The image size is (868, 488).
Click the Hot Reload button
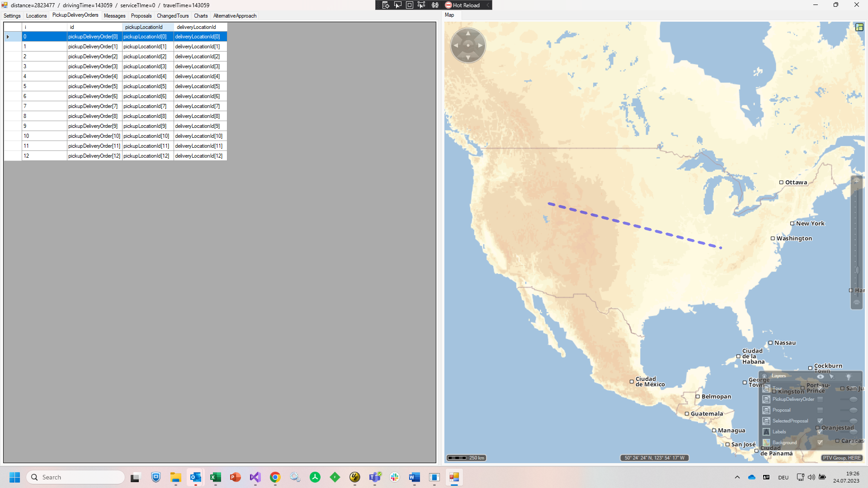coord(462,5)
